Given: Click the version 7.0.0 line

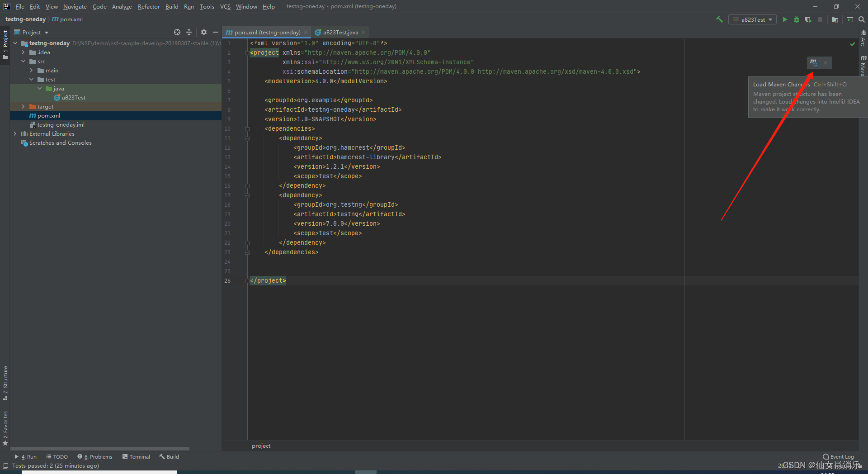Looking at the screenshot, I should point(336,224).
